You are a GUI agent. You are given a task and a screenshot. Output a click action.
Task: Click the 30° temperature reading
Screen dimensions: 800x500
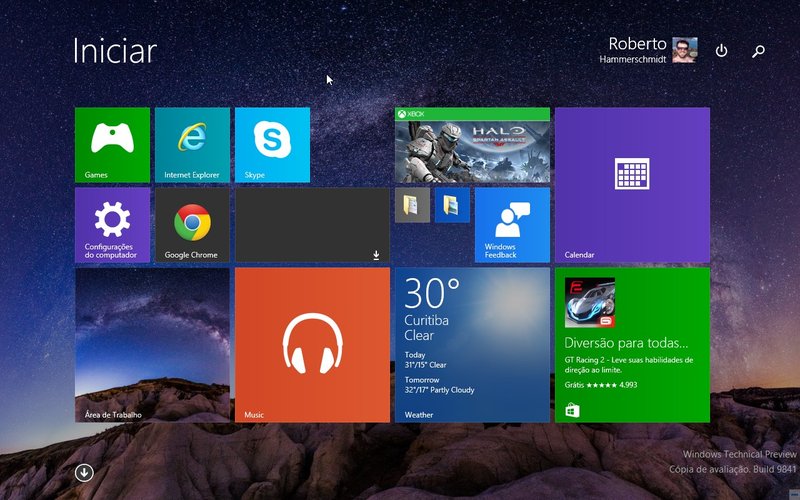coord(432,293)
